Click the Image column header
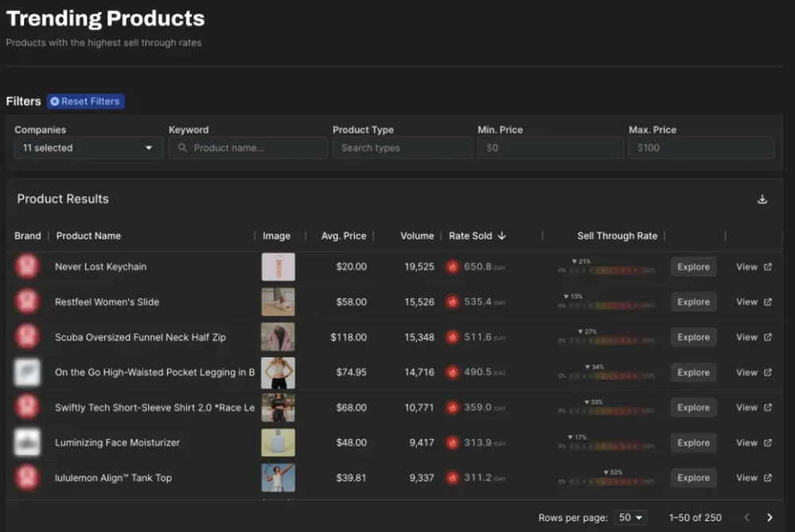 (x=277, y=236)
